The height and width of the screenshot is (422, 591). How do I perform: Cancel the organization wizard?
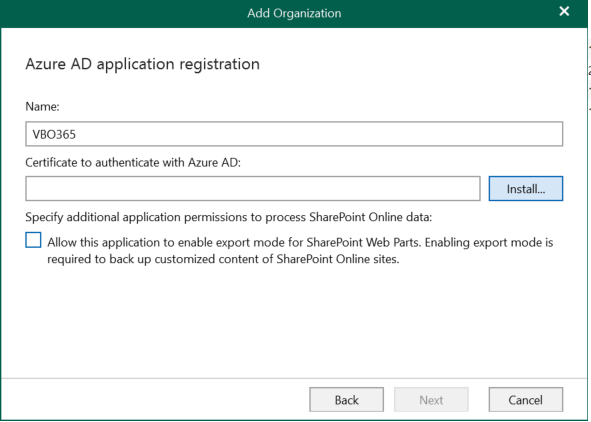(x=526, y=399)
